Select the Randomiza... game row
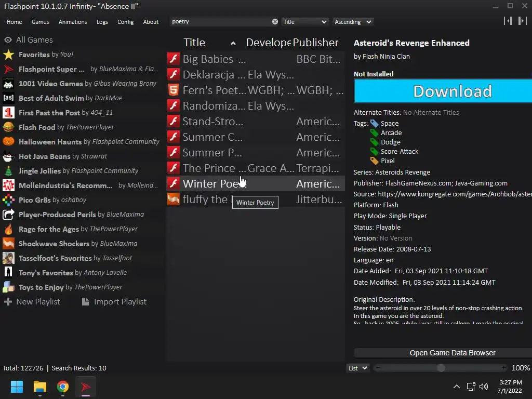532x399 pixels. click(256, 105)
